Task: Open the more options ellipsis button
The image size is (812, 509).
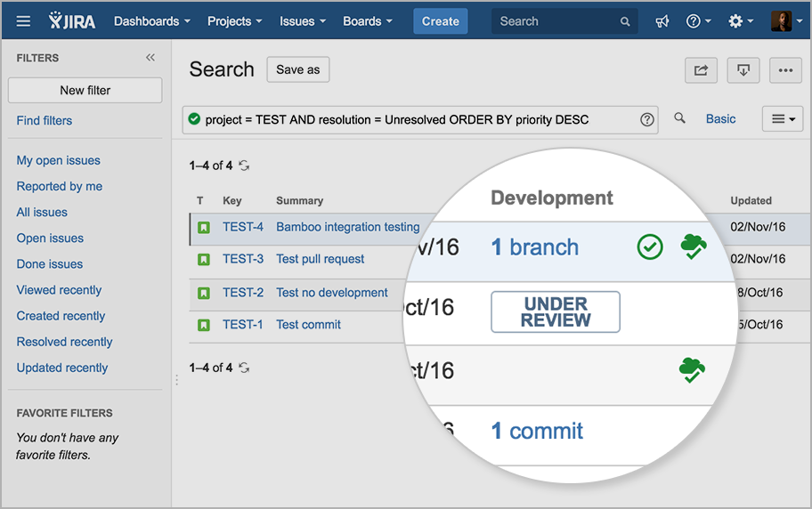Action: 784,70
